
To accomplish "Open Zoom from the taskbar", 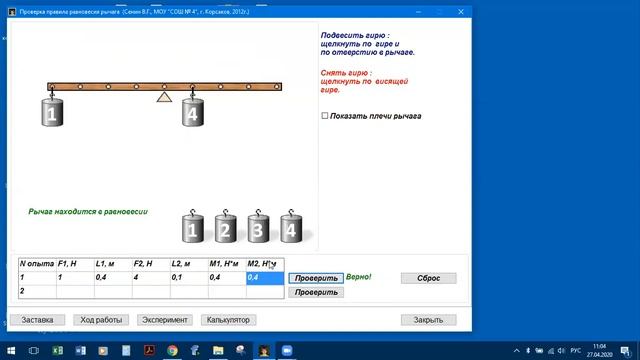I will 287,351.
